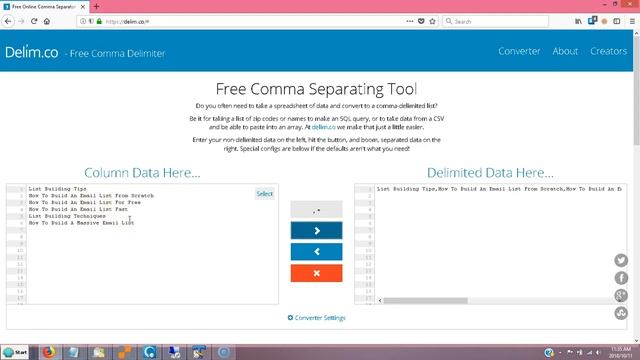Viewport: 640px width, 360px height.
Task: Click the blue containers extension icon
Action: (x=592, y=20)
